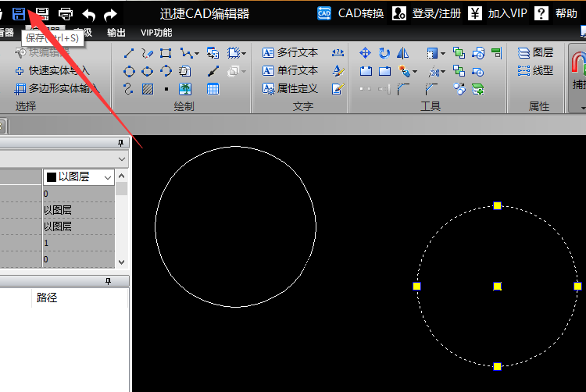Click the bring to front overlapping squares icon
Image resolution: width=586 pixels, height=392 pixels.
pos(459,53)
